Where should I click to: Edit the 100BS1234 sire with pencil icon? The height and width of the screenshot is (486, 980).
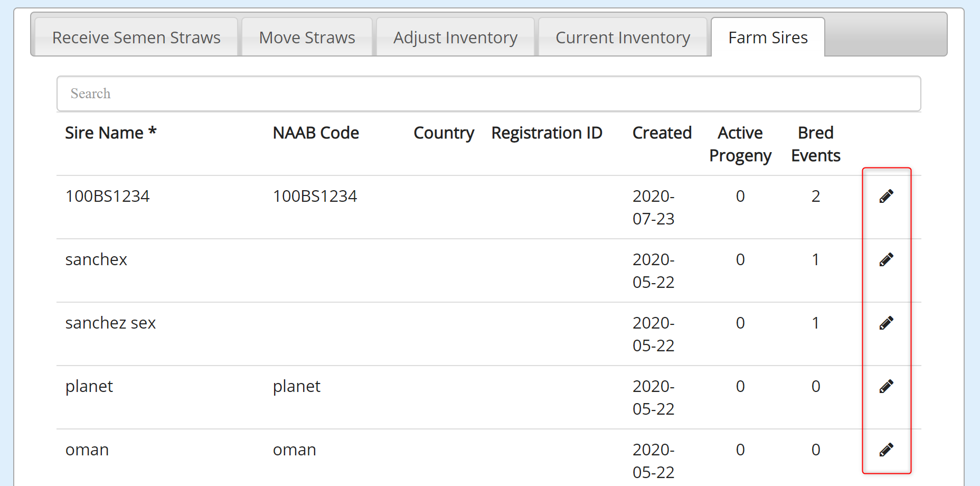pos(886,196)
